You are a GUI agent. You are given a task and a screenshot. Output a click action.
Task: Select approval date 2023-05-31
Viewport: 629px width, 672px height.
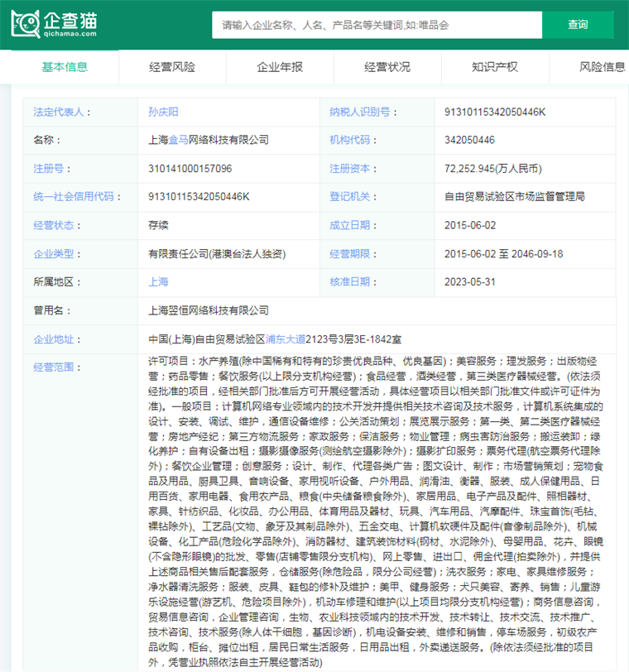pyautogui.click(x=470, y=282)
